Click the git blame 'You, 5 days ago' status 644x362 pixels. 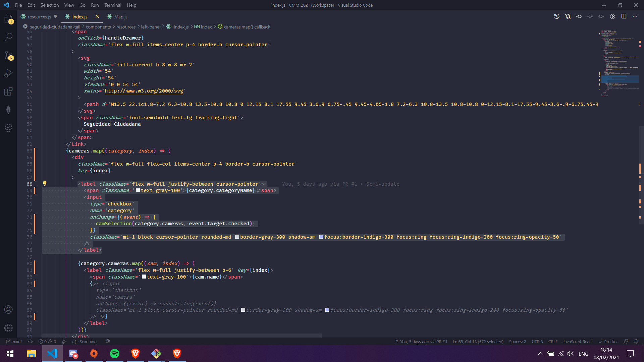(421, 342)
